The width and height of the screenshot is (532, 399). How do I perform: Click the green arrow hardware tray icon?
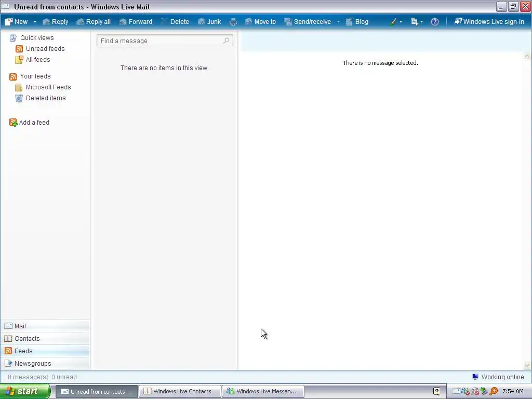[x=484, y=392]
